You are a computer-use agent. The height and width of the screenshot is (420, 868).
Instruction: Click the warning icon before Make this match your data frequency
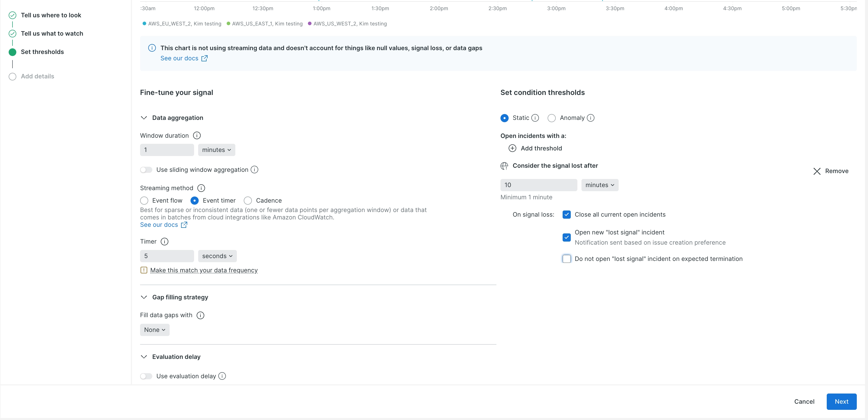pyautogui.click(x=144, y=270)
